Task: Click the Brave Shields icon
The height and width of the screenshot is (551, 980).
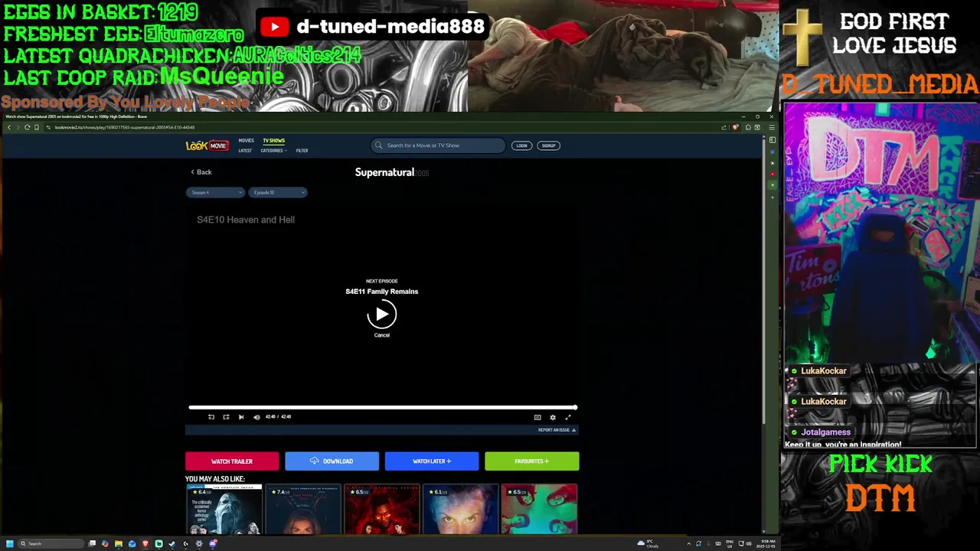Action: [735, 127]
